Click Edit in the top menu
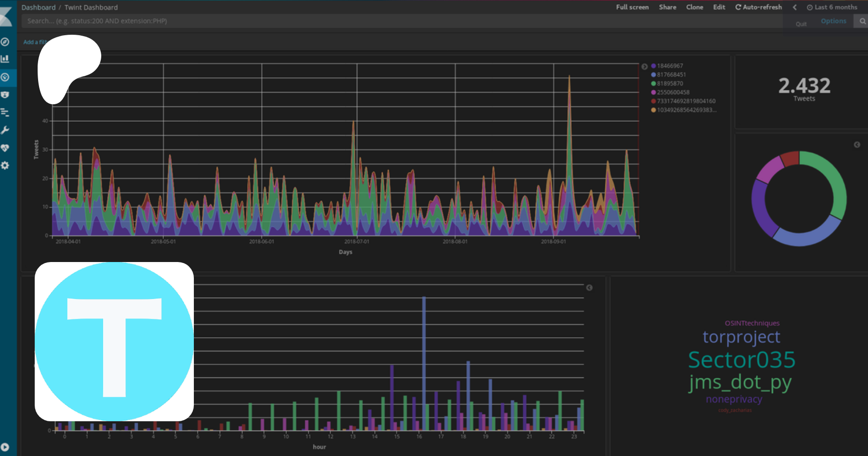The height and width of the screenshot is (456, 868). click(719, 7)
